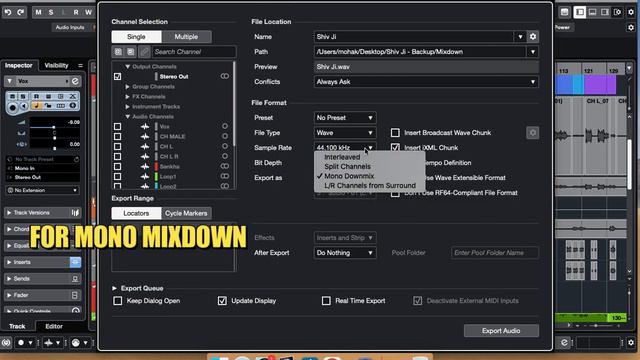Disable Insert iXML Chunk checkbox
This screenshot has width=640, height=360.
pos(395,147)
